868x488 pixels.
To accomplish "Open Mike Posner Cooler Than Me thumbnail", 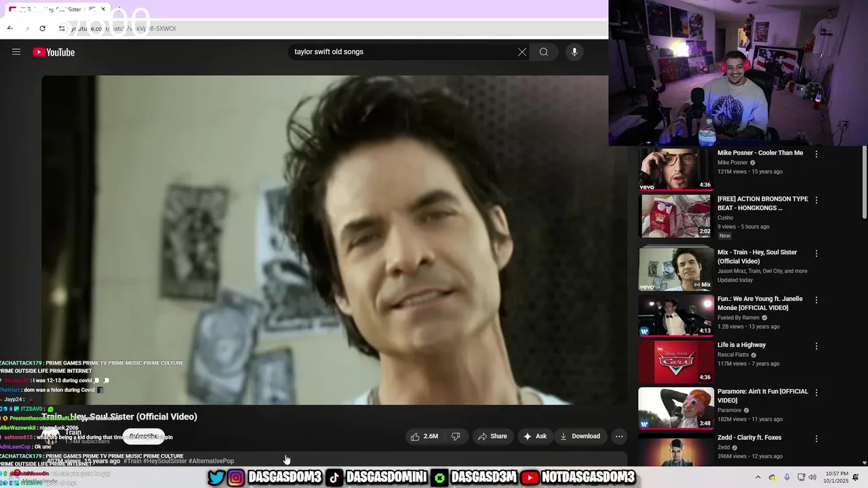I will pos(676,169).
